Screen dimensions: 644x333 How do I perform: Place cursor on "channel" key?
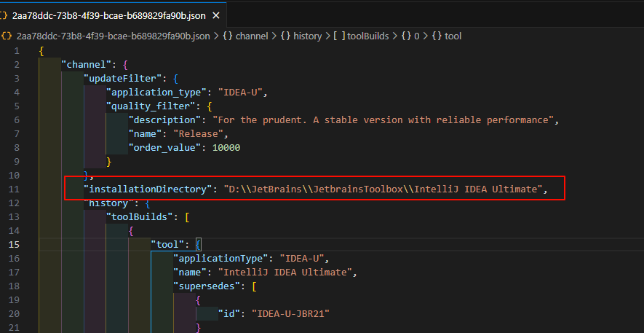point(87,65)
